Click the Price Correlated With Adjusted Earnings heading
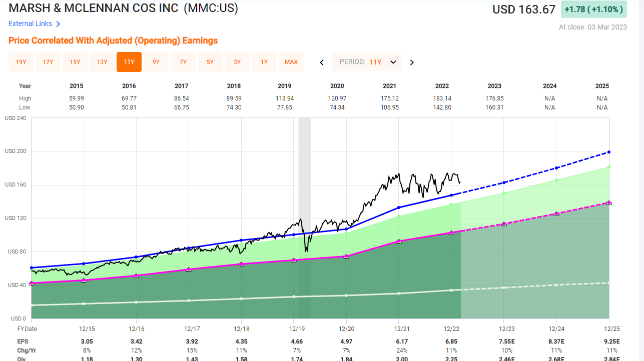 113,40
